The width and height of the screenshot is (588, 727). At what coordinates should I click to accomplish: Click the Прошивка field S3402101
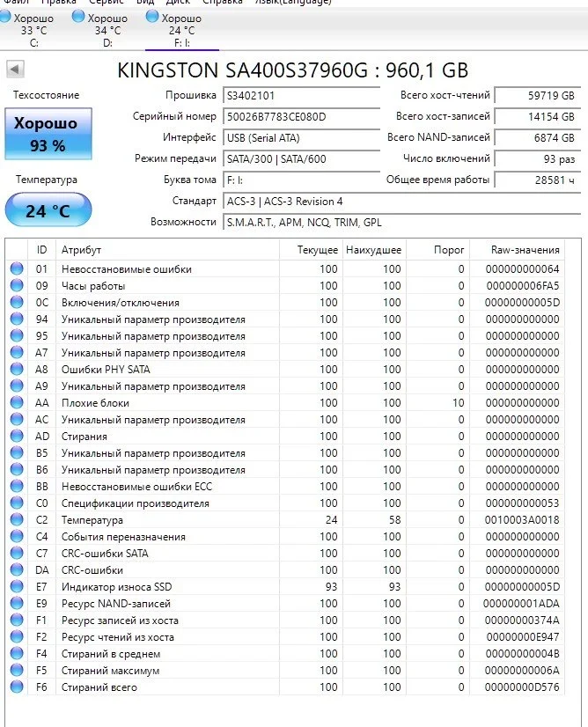tap(301, 96)
